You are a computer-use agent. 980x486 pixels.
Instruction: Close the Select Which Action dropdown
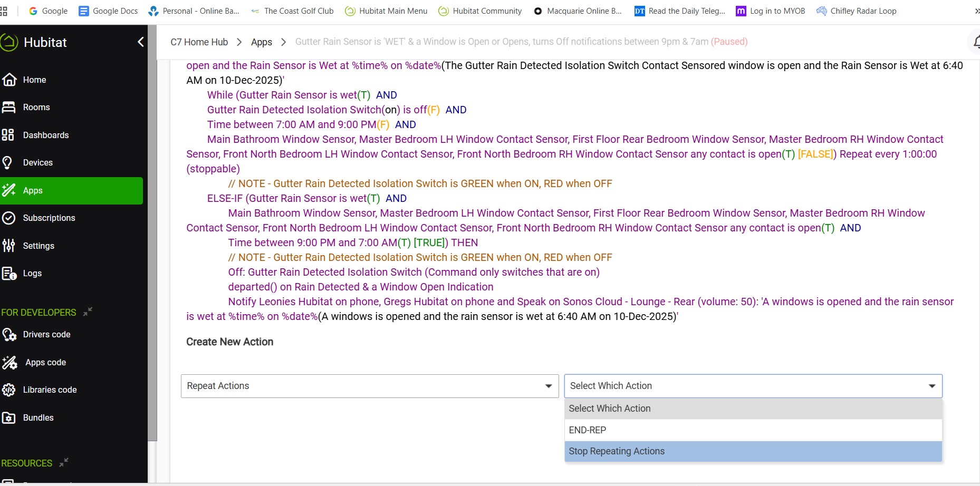click(931, 386)
